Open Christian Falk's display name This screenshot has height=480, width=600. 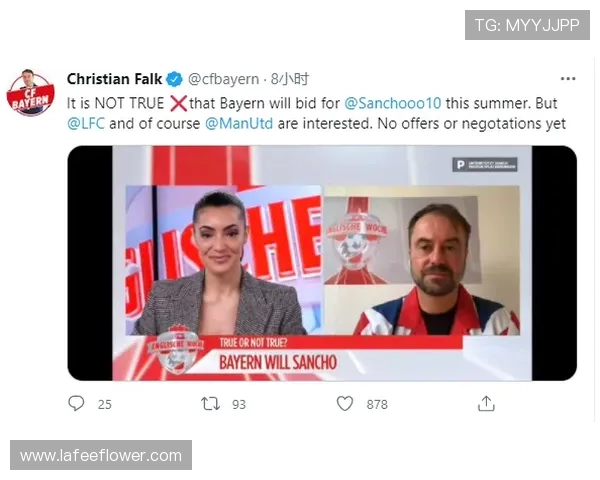click(x=114, y=79)
